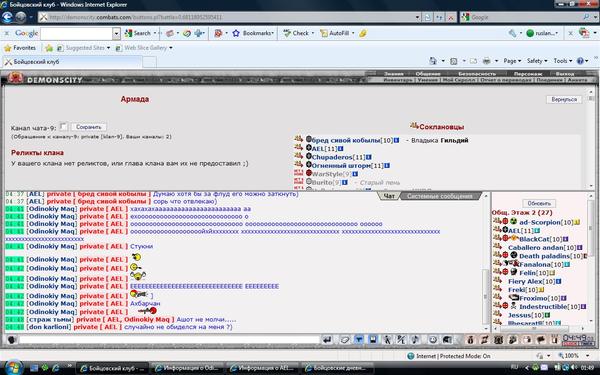Click the browser address bar
600x375 pixels.
(x=227, y=17)
